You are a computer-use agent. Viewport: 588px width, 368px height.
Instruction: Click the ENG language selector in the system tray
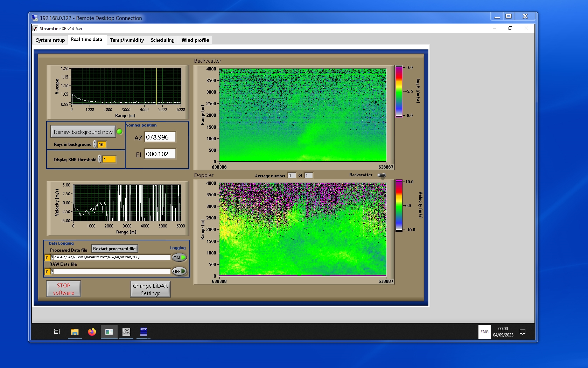(x=484, y=332)
